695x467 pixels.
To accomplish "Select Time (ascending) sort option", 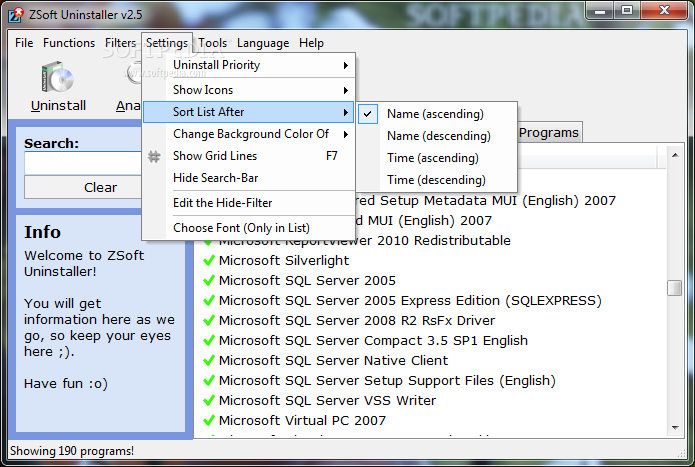I will coord(437,158).
